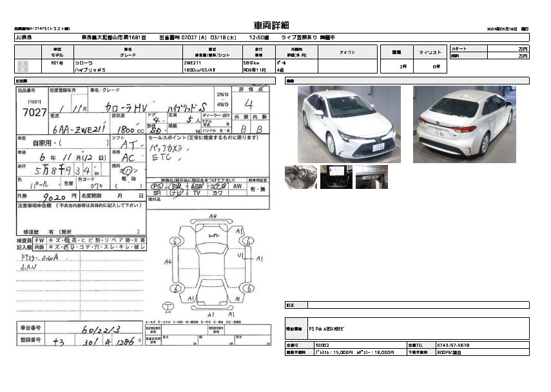Select the 4点 evaluation score text
Screen dimensions: 551x392
click(280, 70)
